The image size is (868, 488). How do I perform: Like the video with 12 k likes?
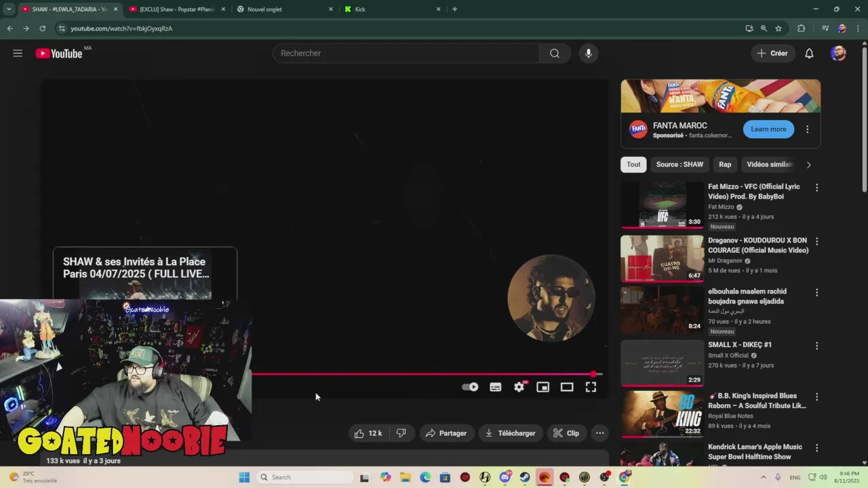click(368, 433)
